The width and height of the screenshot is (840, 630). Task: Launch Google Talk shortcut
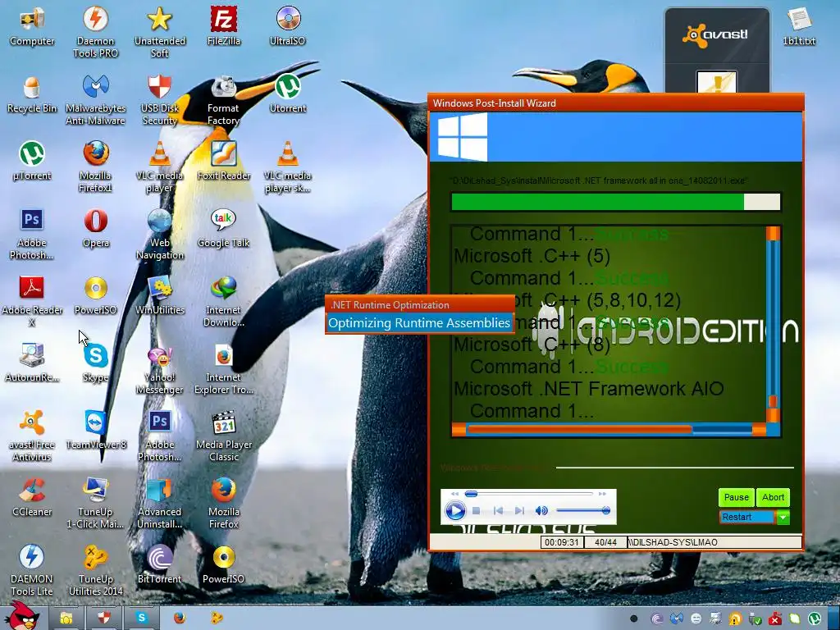(x=223, y=230)
